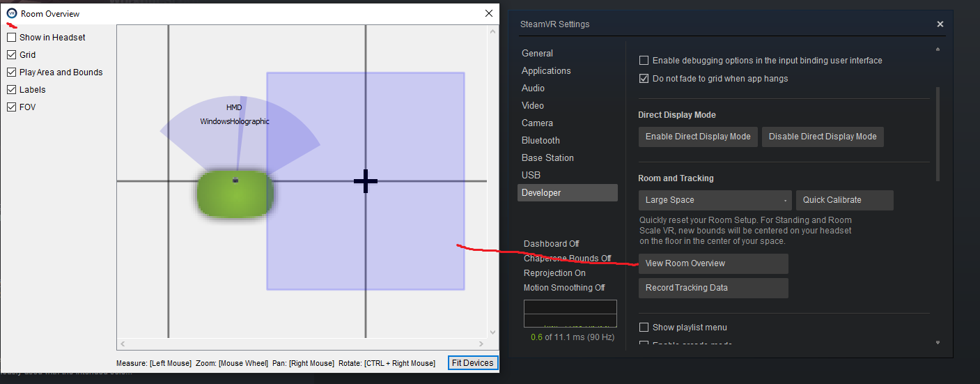Viewport: 980px width, 384px height.
Task: Click the '0.6 of 11.1 ms (90 Hz)' readout
Action: point(573,337)
